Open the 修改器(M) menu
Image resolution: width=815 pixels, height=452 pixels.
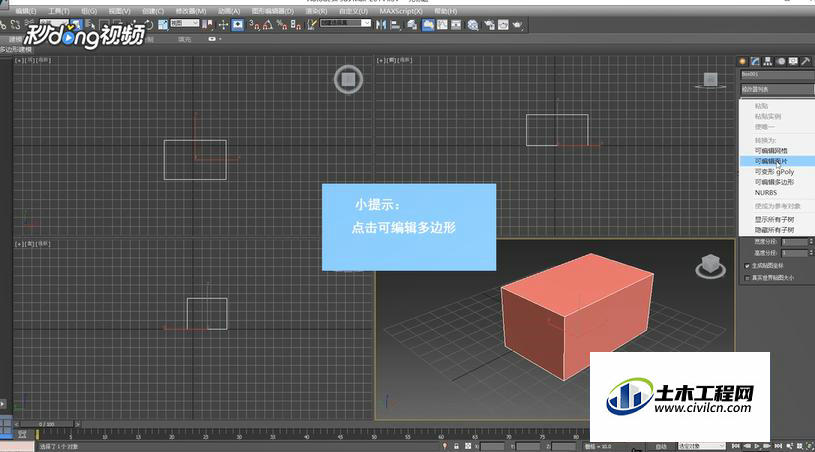(190, 11)
